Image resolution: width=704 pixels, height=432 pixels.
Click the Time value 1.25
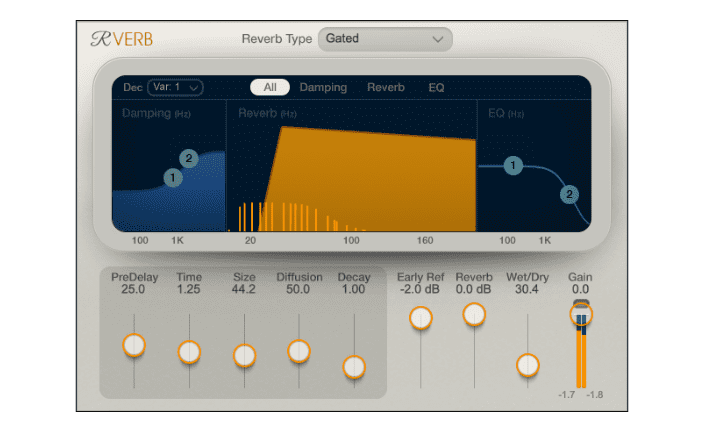pos(189,289)
